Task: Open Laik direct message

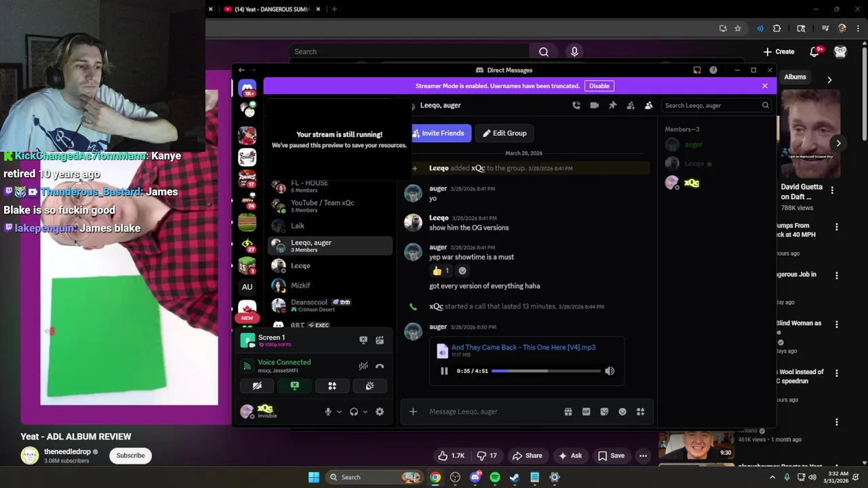Action: coord(330,226)
